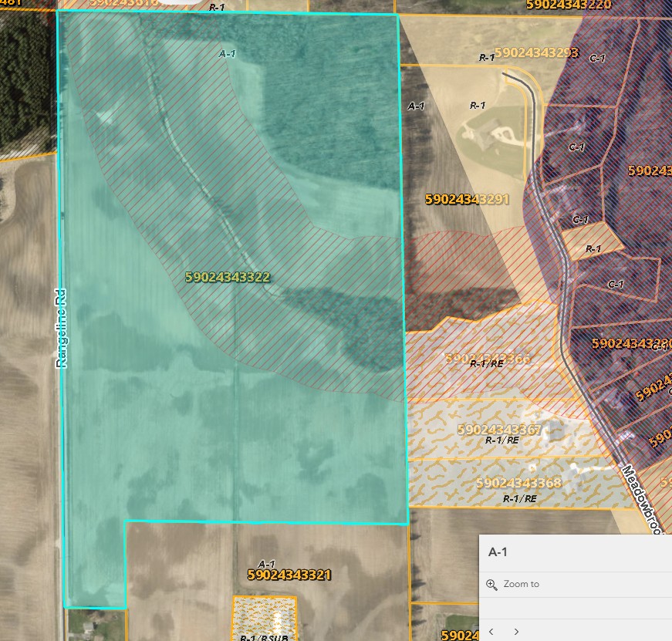Screen dimensions: 672x641
Task: Click the Zoom to magnifier icon
Action: pyautogui.click(x=491, y=585)
